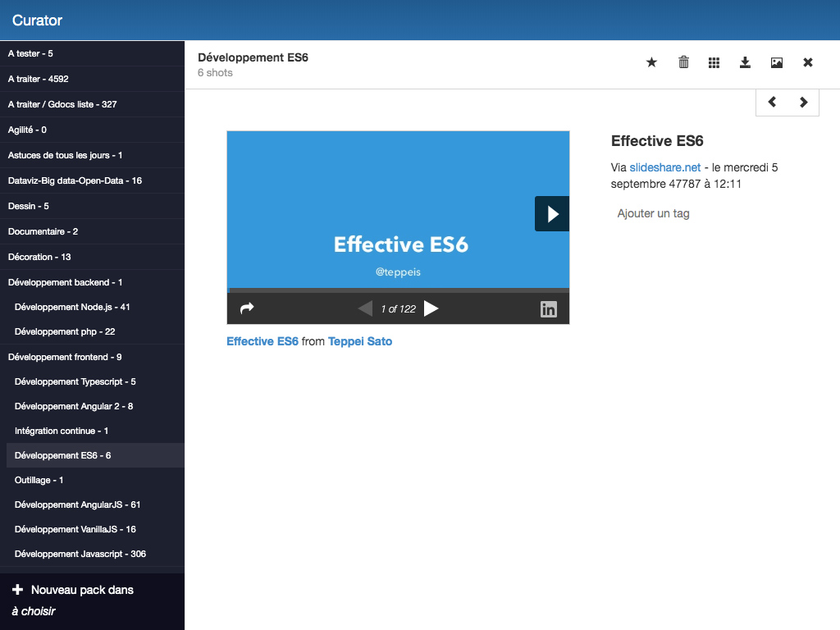The height and width of the screenshot is (630, 840).
Task: Go to next shot with right chevron
Action: tap(803, 102)
